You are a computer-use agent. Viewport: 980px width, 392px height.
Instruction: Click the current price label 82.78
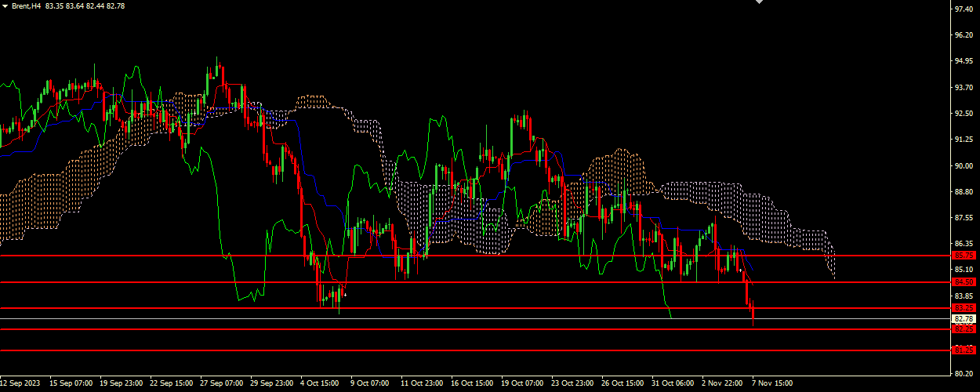pyautogui.click(x=964, y=319)
